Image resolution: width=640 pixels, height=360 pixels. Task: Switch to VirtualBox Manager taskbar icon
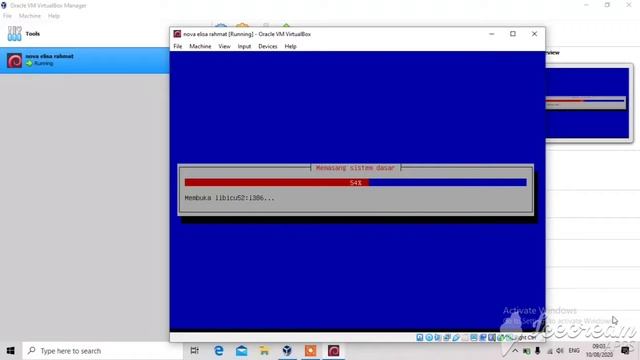(x=287, y=351)
